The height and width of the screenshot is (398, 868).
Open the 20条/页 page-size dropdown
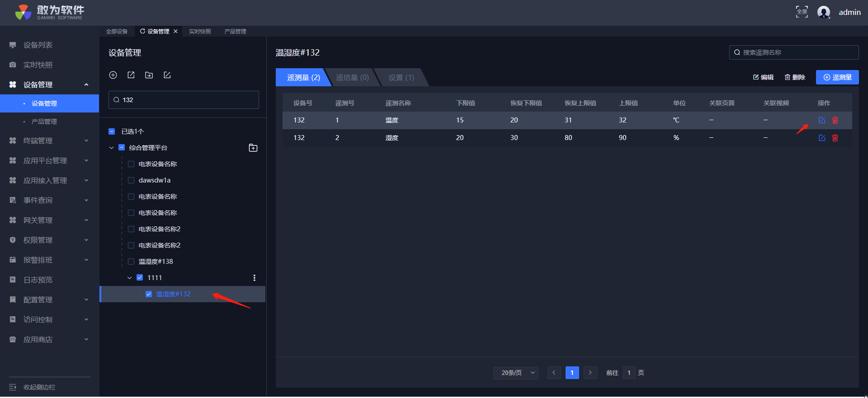coord(516,373)
